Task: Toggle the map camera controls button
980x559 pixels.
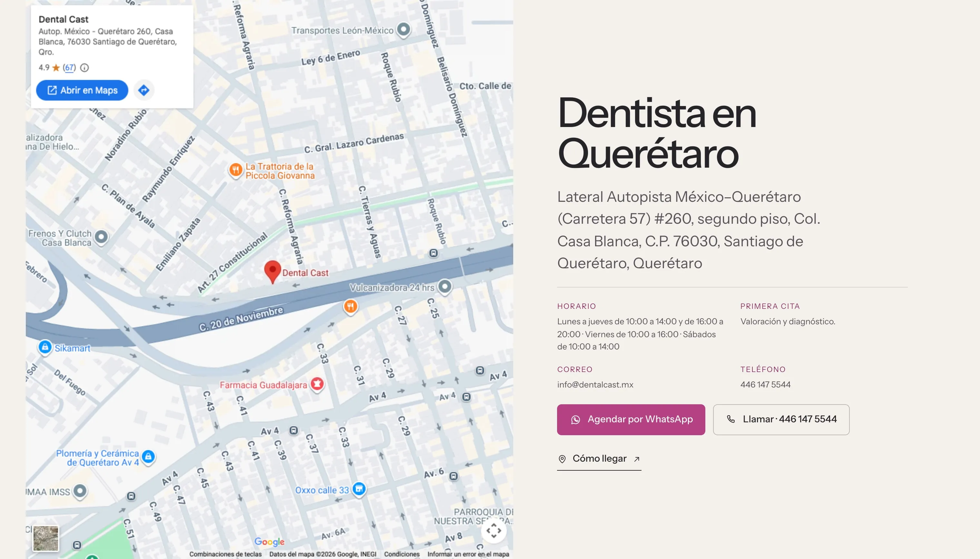Action: point(494,531)
